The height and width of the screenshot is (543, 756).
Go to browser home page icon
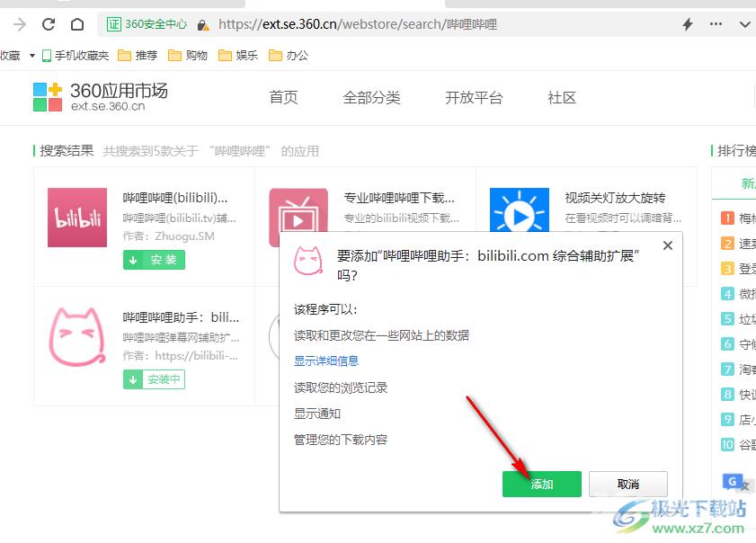click(77, 24)
